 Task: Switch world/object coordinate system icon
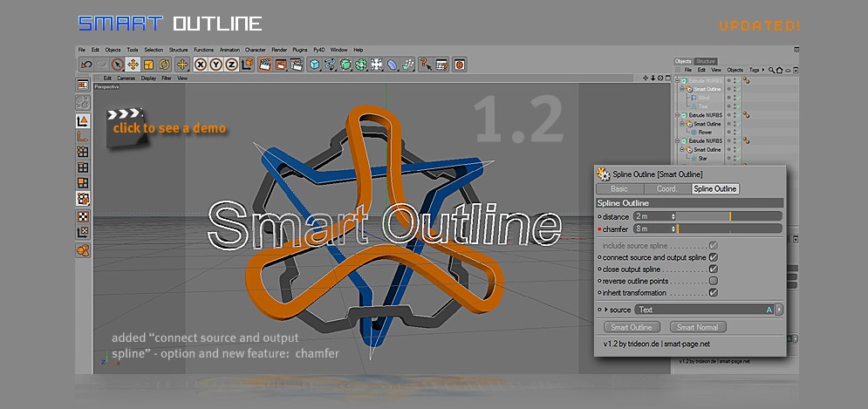tap(248, 65)
